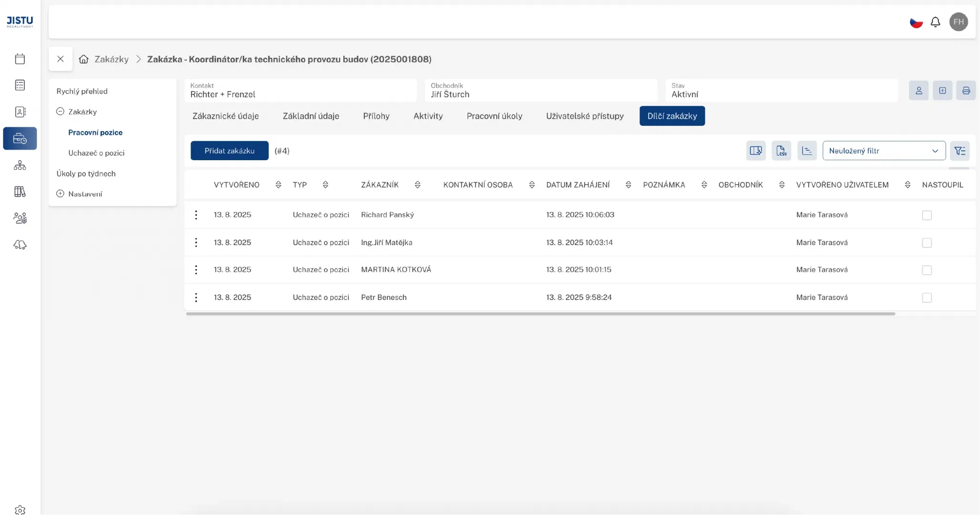Screen dimensions: 980x515
Task: Click the printer icon
Action: coord(966,91)
